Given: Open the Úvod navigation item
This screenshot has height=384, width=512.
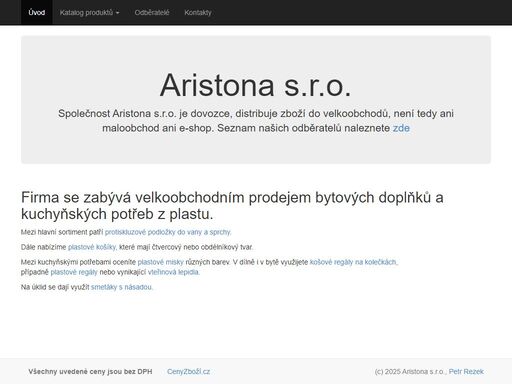Looking at the screenshot, I should [x=37, y=13].
